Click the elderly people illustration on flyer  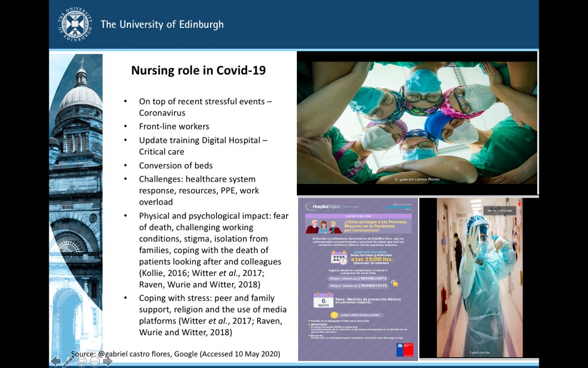pyautogui.click(x=324, y=227)
